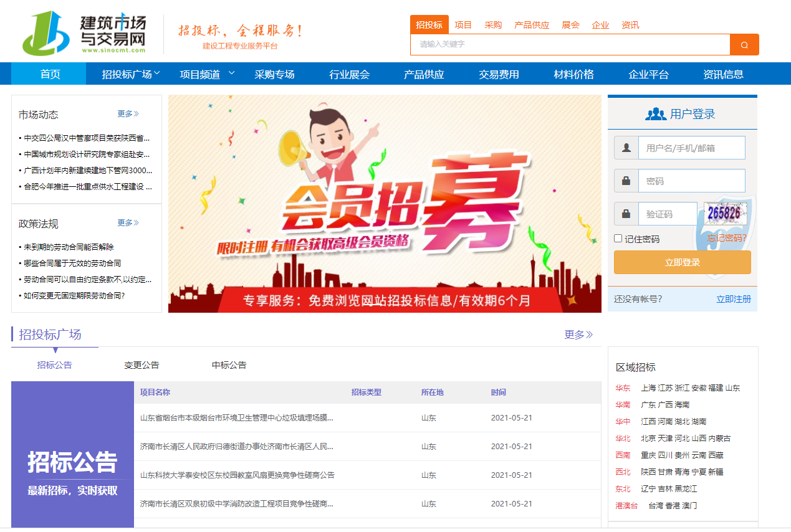Click the keyword search input field
This screenshot has width=791, height=532.
pyautogui.click(x=570, y=45)
